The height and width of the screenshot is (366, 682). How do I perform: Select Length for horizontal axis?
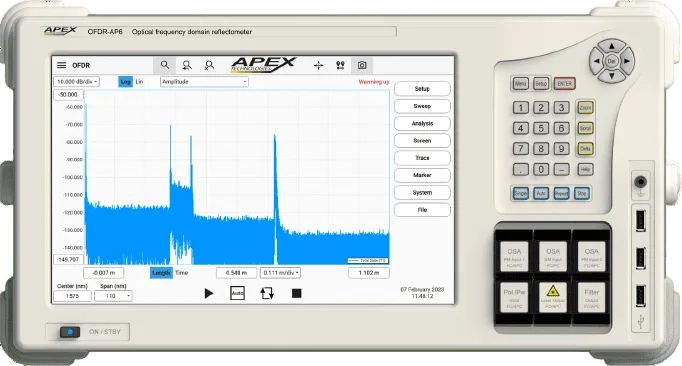click(161, 273)
